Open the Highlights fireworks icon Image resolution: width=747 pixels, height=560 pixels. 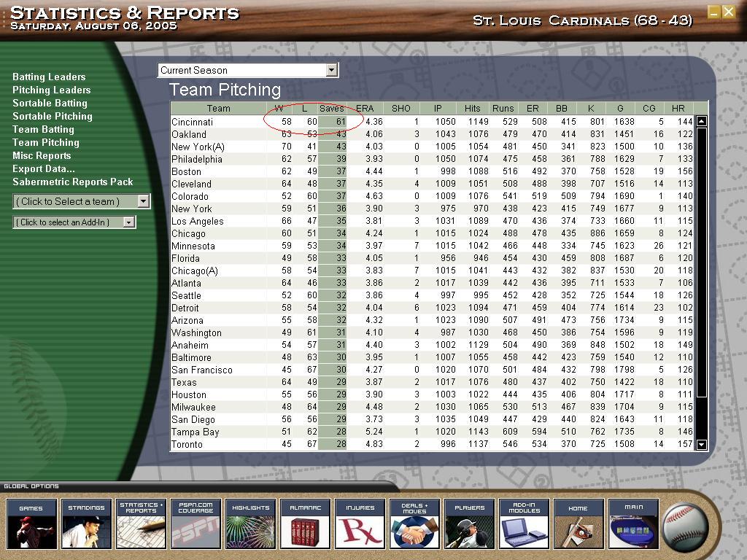251,524
